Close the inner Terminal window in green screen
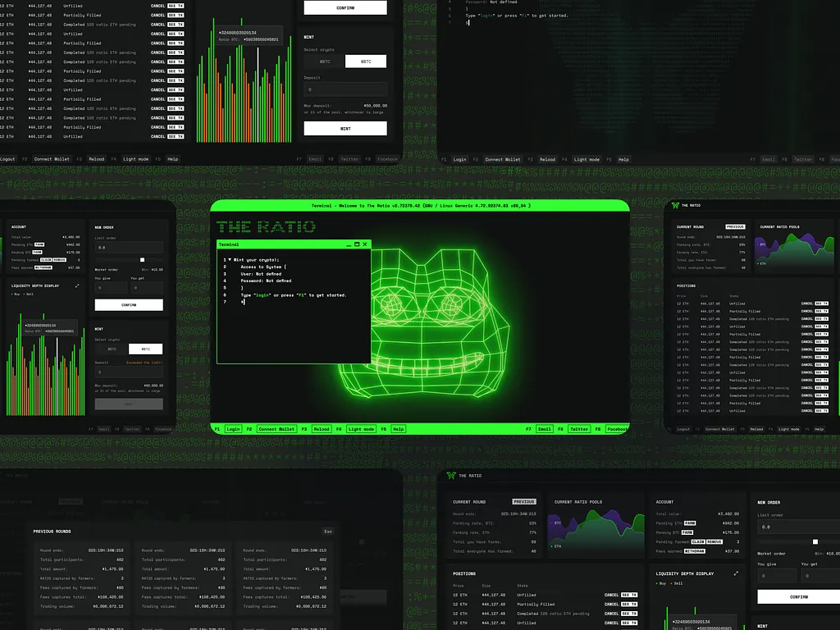 (x=365, y=244)
